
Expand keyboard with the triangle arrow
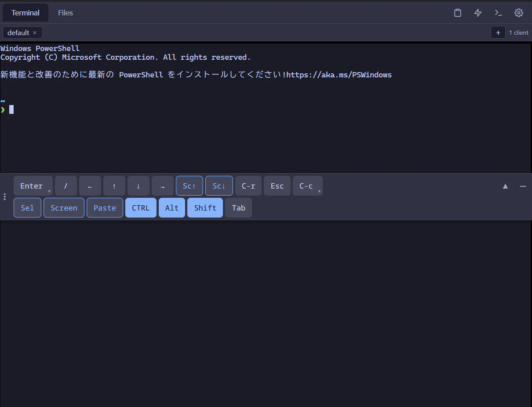click(x=505, y=186)
